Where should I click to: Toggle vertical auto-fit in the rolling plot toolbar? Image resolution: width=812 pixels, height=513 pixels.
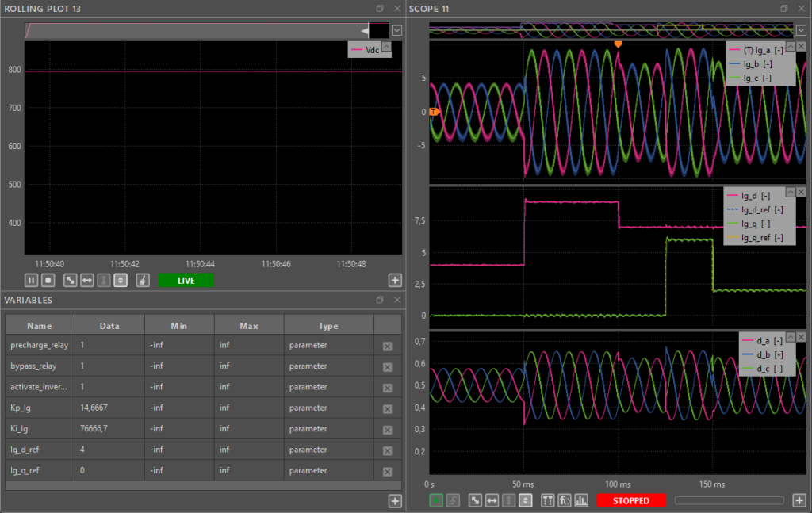tap(120, 280)
